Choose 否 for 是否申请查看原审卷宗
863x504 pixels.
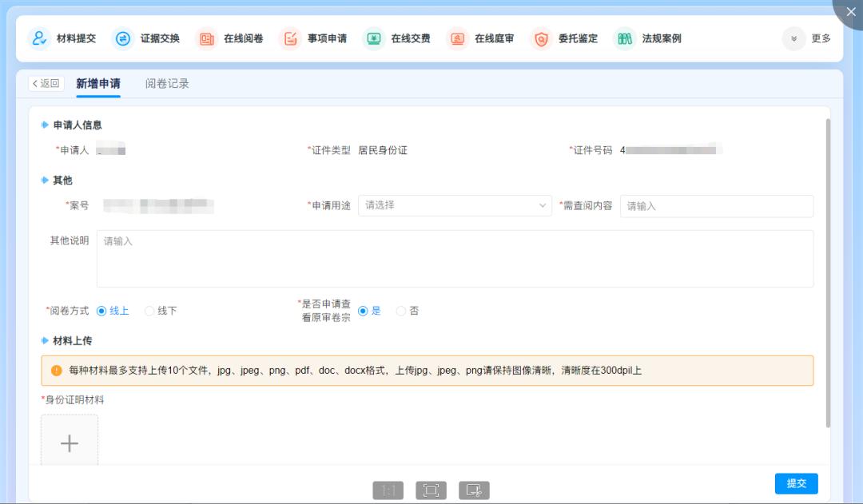pyautogui.click(x=401, y=311)
